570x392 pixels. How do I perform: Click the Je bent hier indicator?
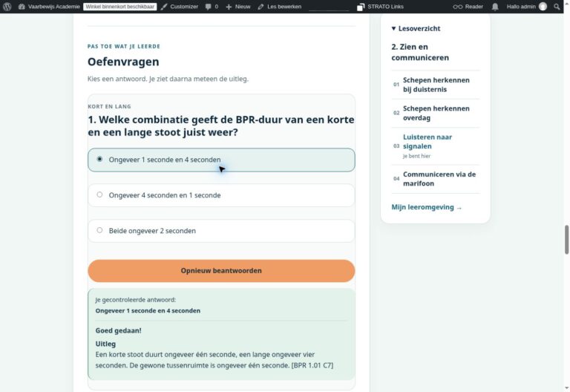pos(416,156)
